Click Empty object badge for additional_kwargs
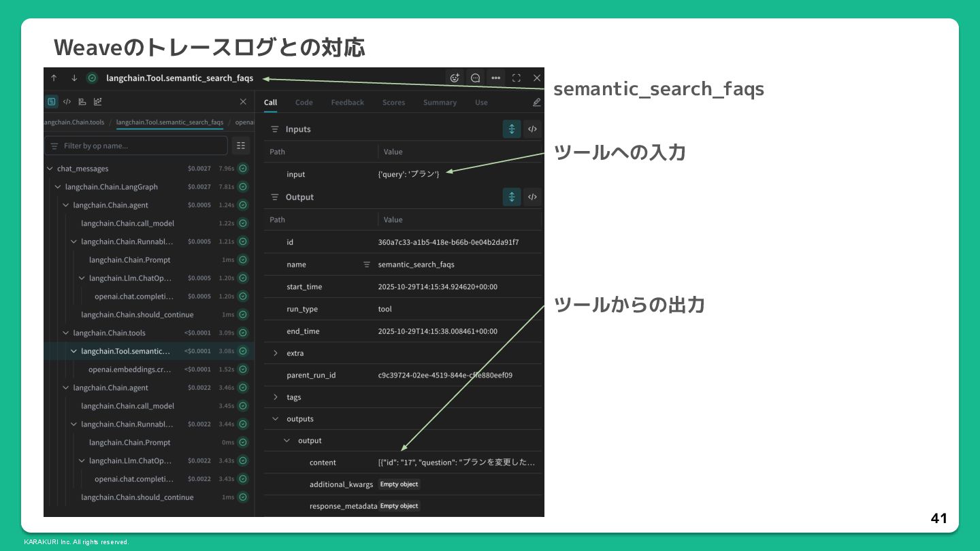Image resolution: width=980 pixels, height=551 pixels. [399, 484]
